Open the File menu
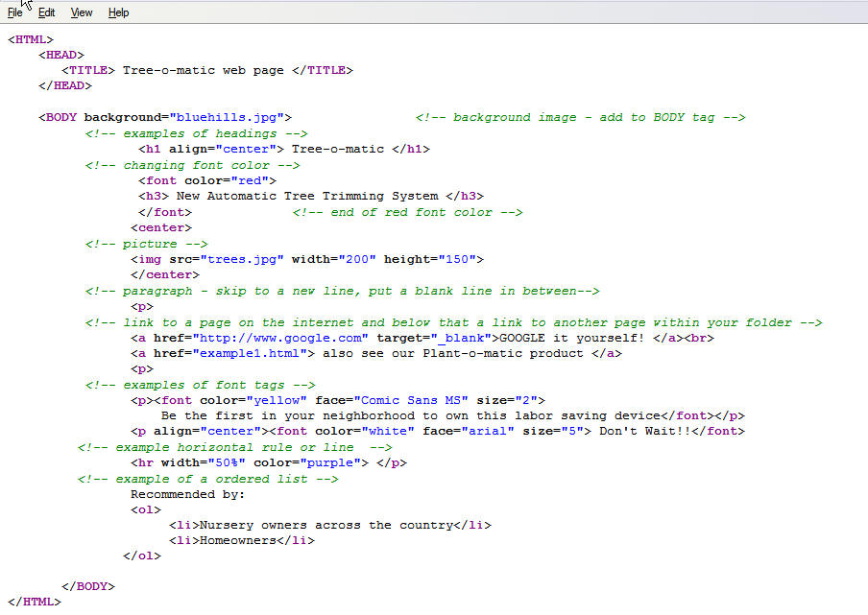This screenshot has width=868, height=615. point(15,12)
